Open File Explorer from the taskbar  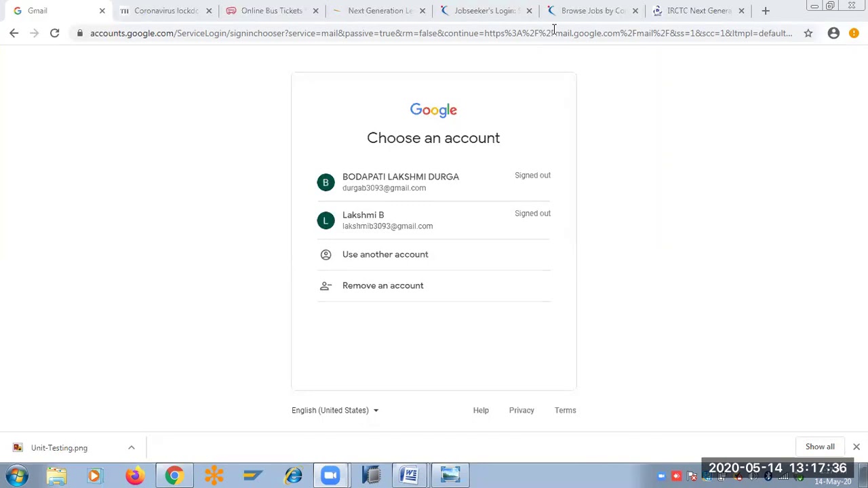point(56,475)
